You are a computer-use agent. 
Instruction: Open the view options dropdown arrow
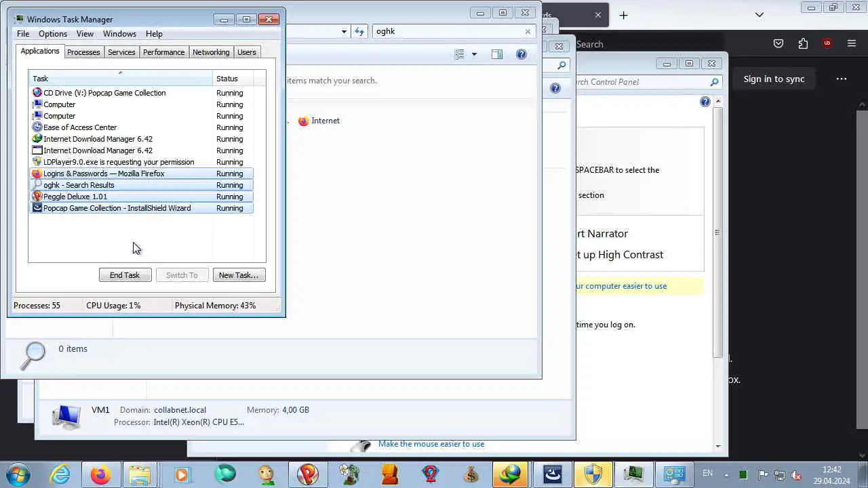(x=474, y=54)
